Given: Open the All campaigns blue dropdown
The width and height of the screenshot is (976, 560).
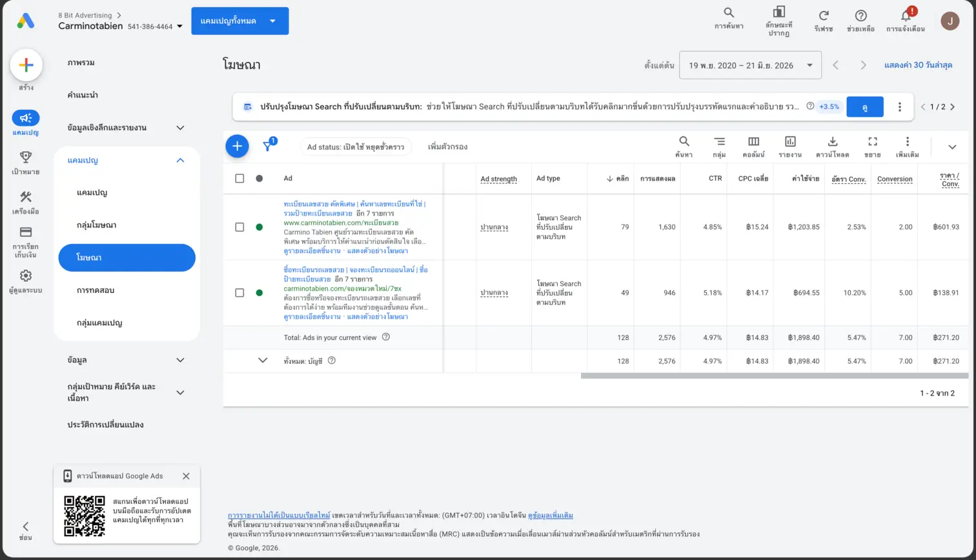Looking at the screenshot, I should (x=240, y=21).
